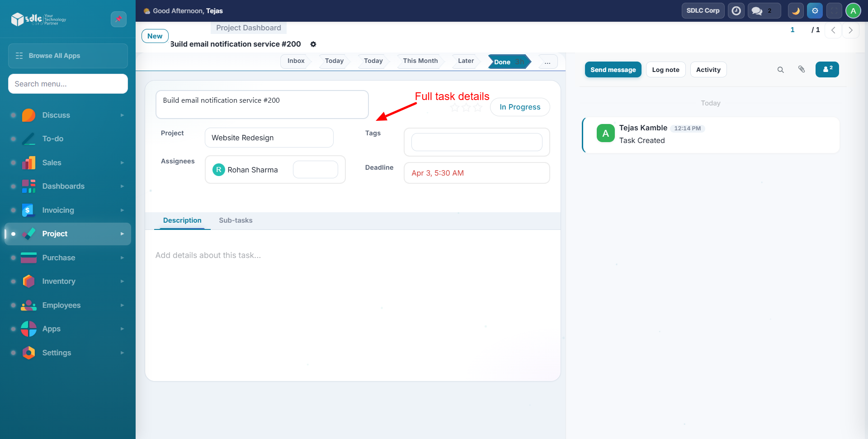The height and width of the screenshot is (439, 868).
Task: Toggle the first priority star on the task
Action: click(x=454, y=108)
